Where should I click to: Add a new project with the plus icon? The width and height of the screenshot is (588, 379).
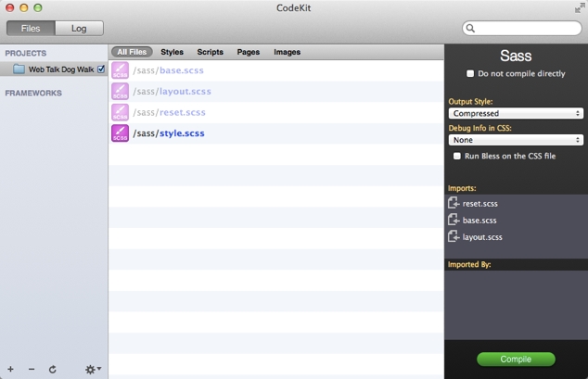click(10, 369)
